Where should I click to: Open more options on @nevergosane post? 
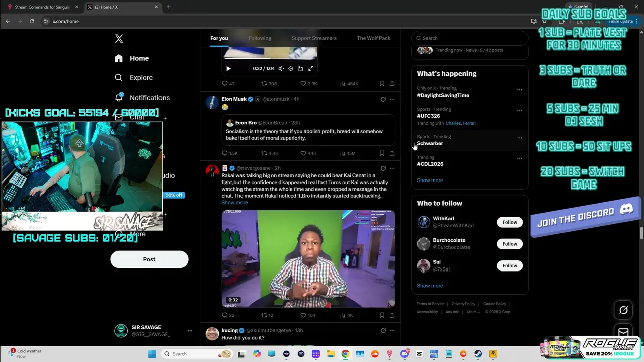(x=392, y=168)
